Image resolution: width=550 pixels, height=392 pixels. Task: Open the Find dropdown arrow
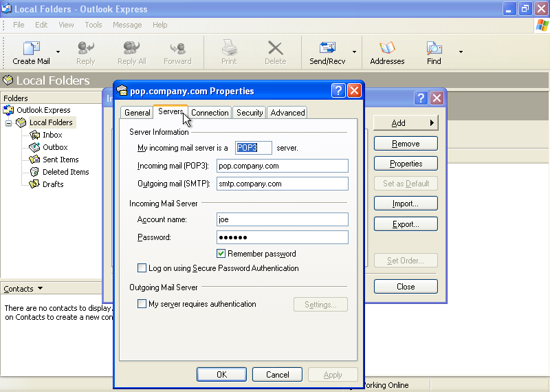click(461, 52)
